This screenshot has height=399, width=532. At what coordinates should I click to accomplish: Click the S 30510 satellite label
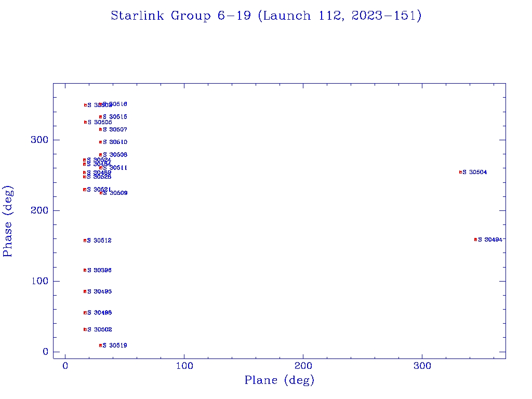[x=115, y=142]
